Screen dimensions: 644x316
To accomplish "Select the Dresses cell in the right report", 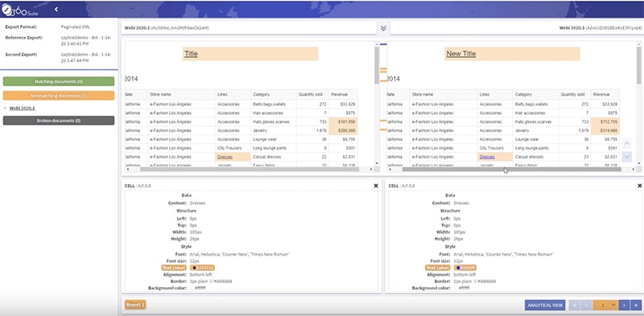I will click(495, 157).
